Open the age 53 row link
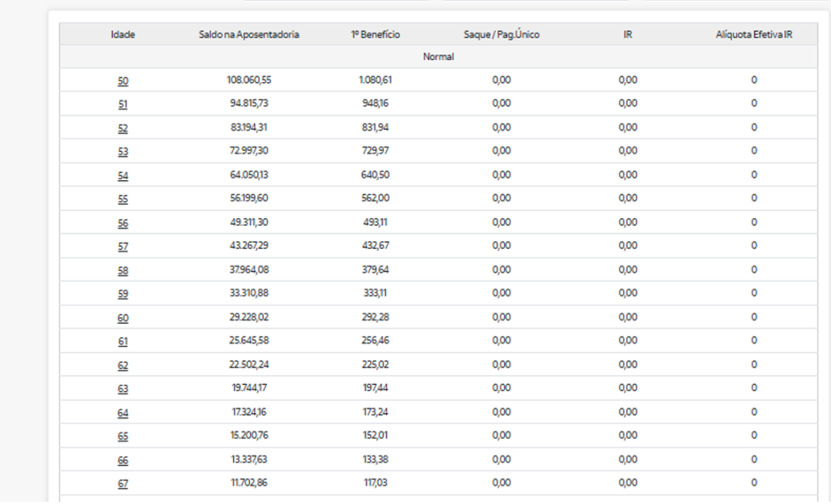Image resolution: width=831 pixels, height=504 pixels. pyautogui.click(x=123, y=152)
